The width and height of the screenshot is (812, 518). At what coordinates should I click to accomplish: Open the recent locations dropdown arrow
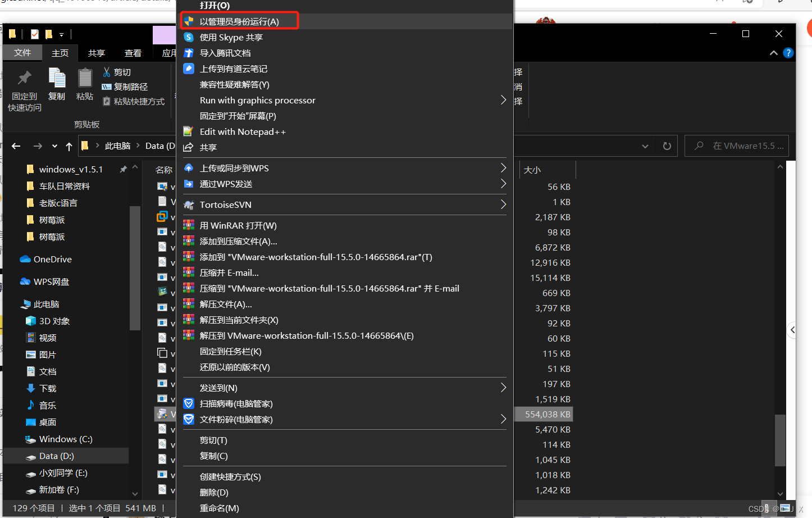54,146
